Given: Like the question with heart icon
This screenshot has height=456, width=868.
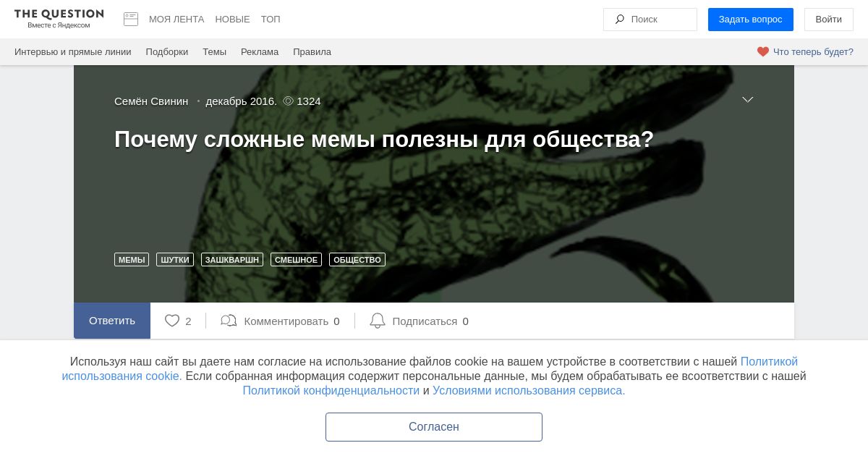Looking at the screenshot, I should tap(172, 321).
